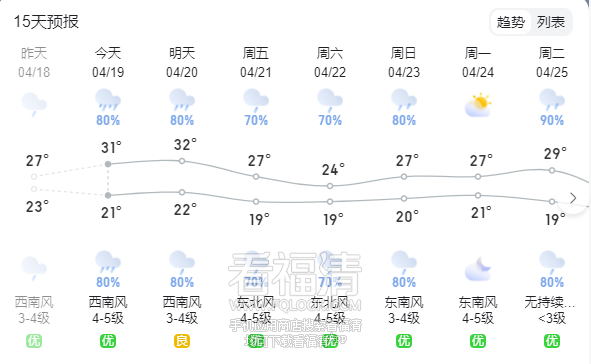Click the sunny icon for 周一 04/24

click(x=478, y=104)
